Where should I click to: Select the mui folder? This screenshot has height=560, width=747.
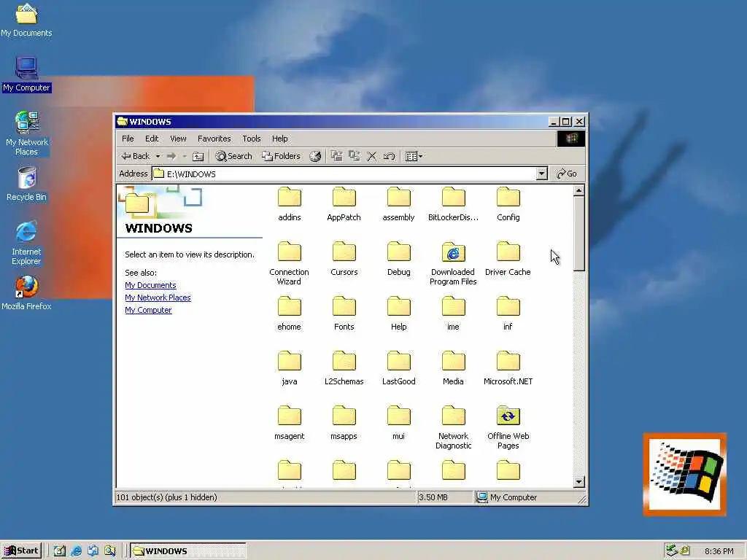(399, 424)
